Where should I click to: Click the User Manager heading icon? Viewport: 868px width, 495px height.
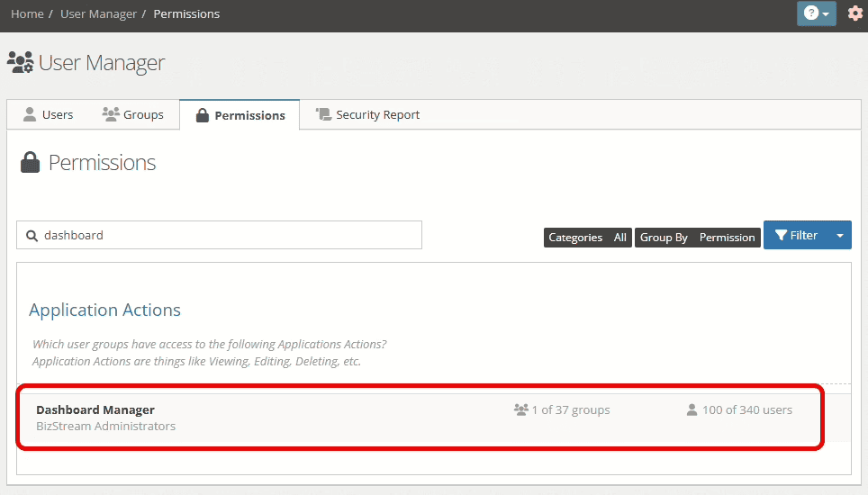point(21,62)
